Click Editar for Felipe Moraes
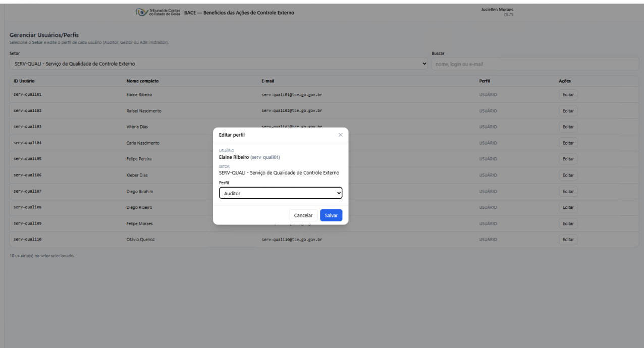The height and width of the screenshot is (348, 644). point(568,223)
